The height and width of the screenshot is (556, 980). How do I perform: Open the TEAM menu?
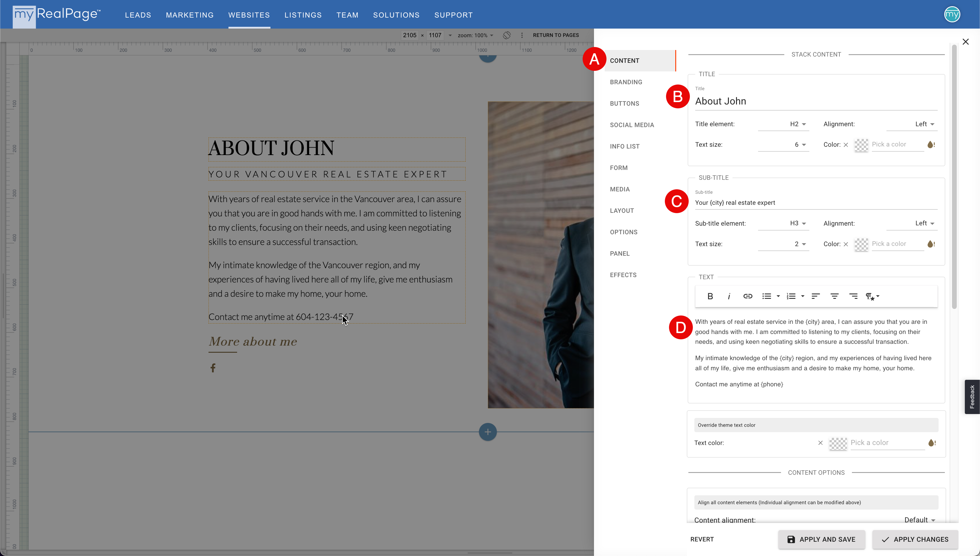coord(347,15)
